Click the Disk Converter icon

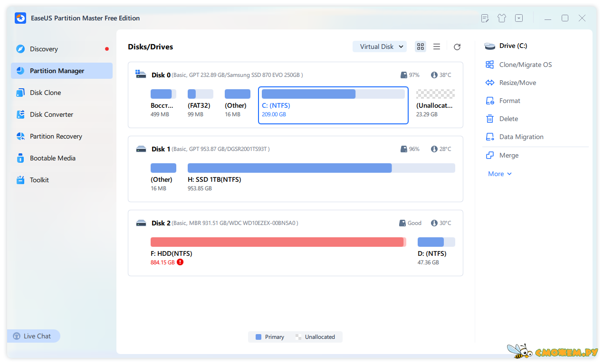[x=20, y=114]
